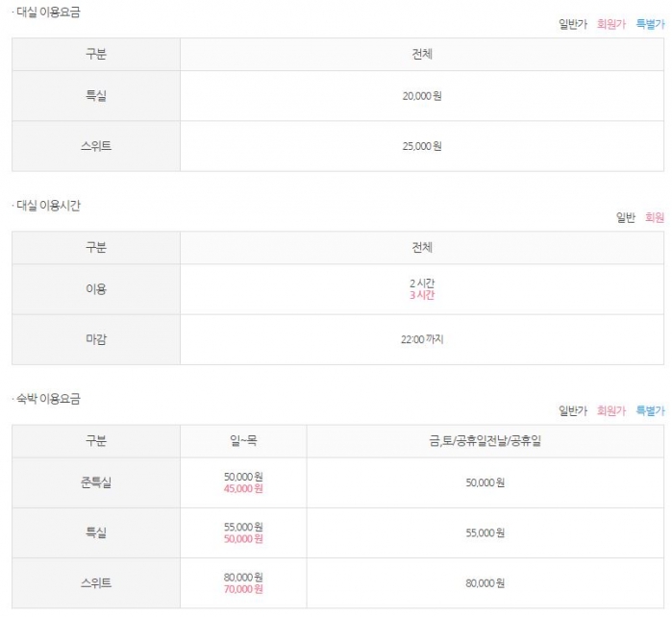Click the red 70,000원 member price
The image size is (672, 617).
(x=243, y=589)
